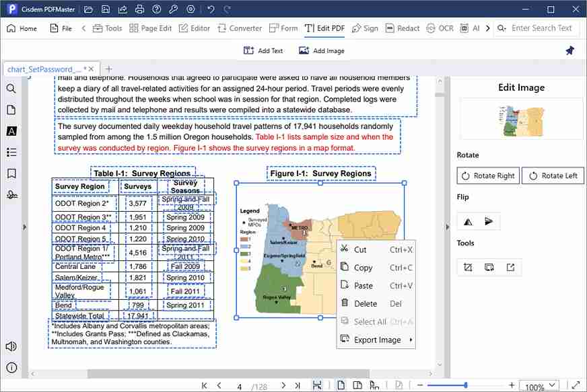Select single page view mode
Viewport: 587px width, 392px height.
tap(341, 386)
